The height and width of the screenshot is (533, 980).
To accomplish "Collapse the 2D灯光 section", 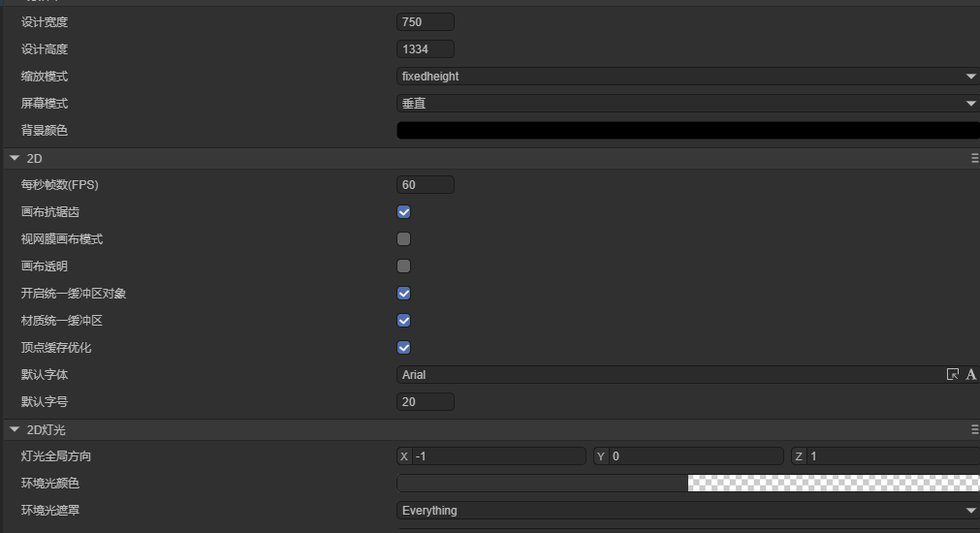I will point(15,429).
